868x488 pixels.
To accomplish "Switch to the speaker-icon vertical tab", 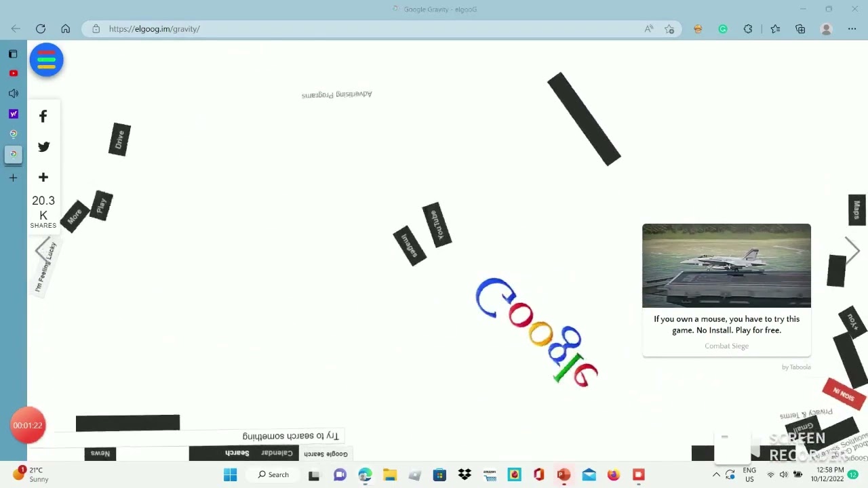I will (x=13, y=94).
